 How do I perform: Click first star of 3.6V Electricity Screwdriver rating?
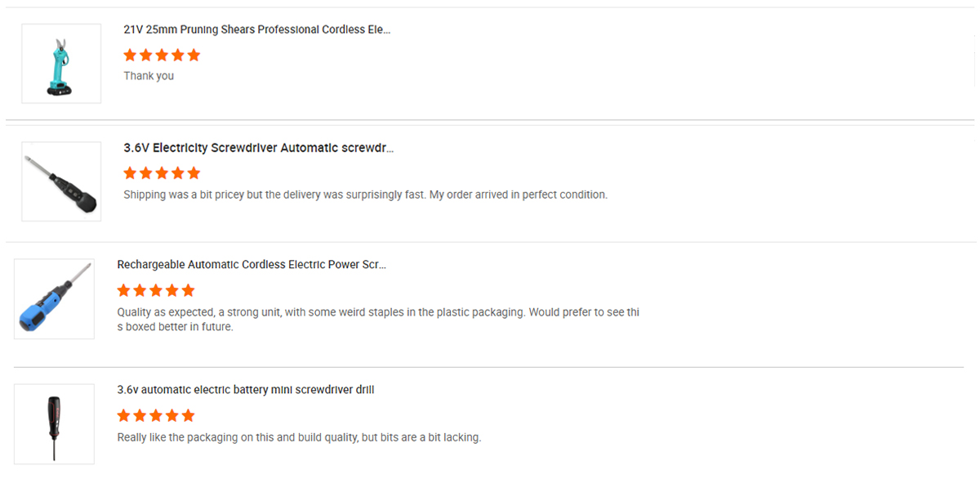click(x=130, y=173)
